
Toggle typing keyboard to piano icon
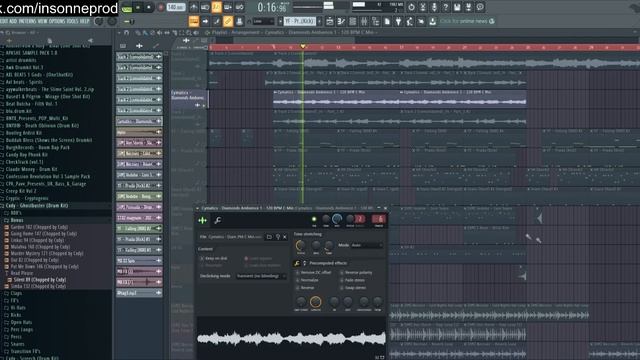coord(194,21)
